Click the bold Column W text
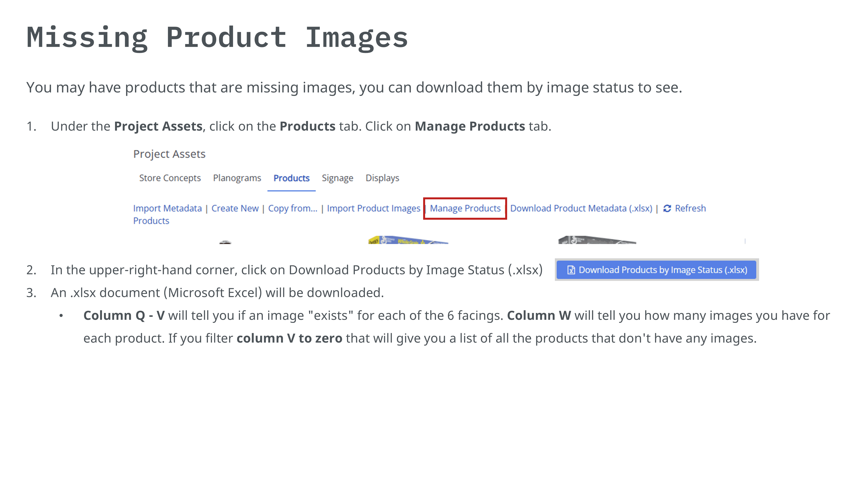 [x=539, y=316]
